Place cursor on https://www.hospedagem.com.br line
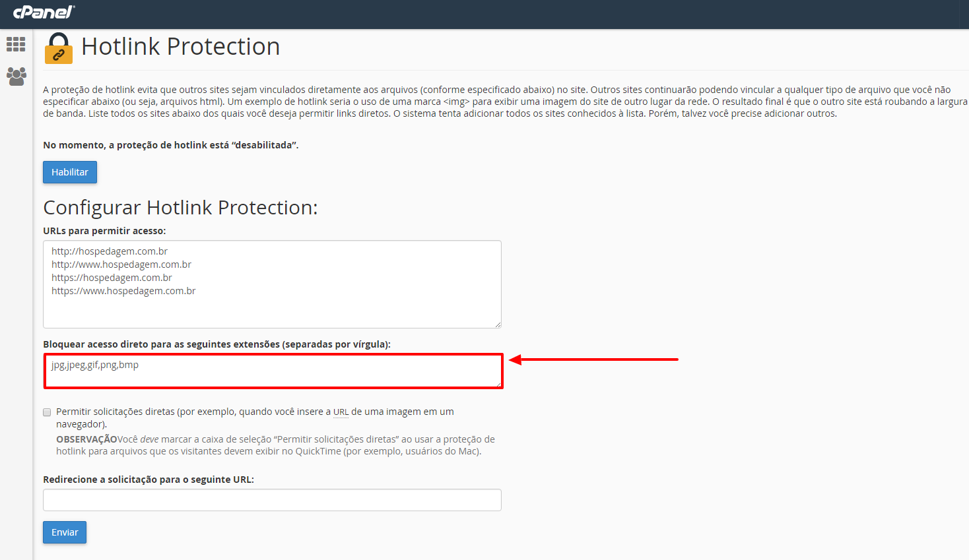 point(123,291)
